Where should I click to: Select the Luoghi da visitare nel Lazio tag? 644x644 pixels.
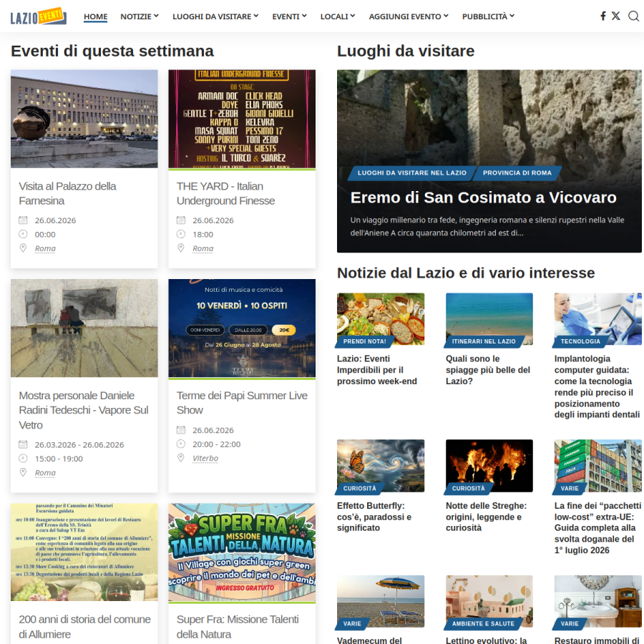(412, 173)
